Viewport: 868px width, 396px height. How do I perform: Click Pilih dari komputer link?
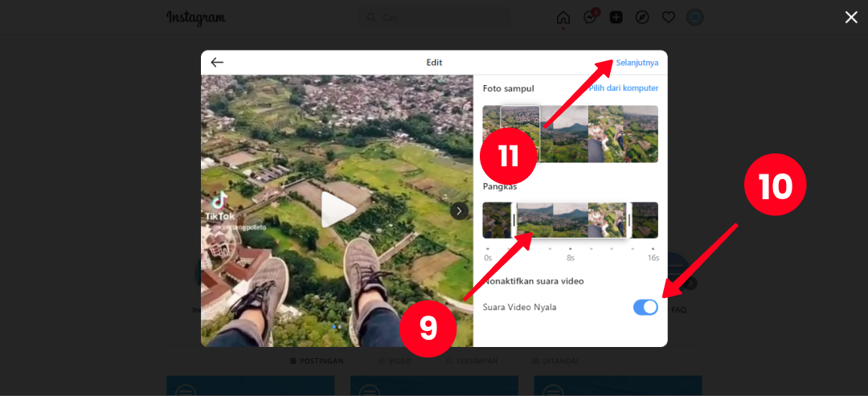624,88
